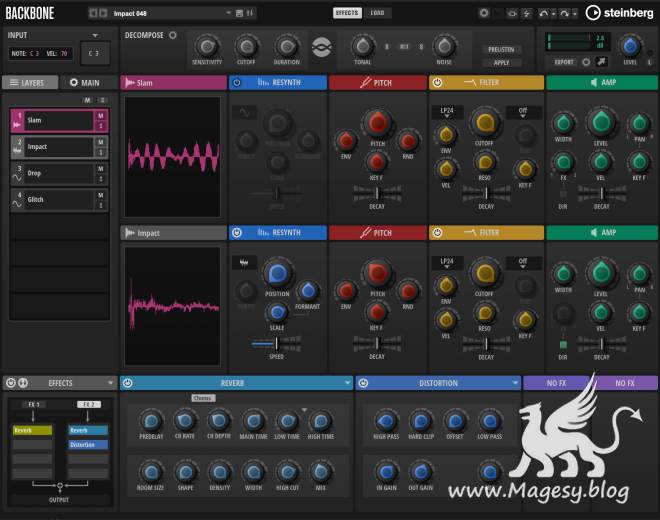Image resolution: width=660 pixels, height=520 pixels.
Task: Toggle Resynth power button in Impact row
Action: pos(237,232)
